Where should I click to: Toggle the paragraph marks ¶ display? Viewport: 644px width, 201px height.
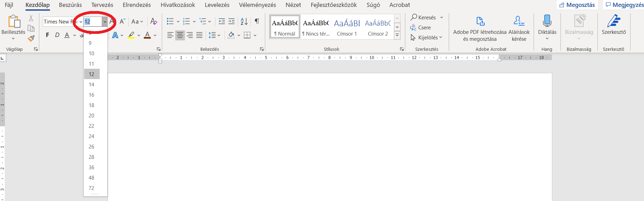257,21
